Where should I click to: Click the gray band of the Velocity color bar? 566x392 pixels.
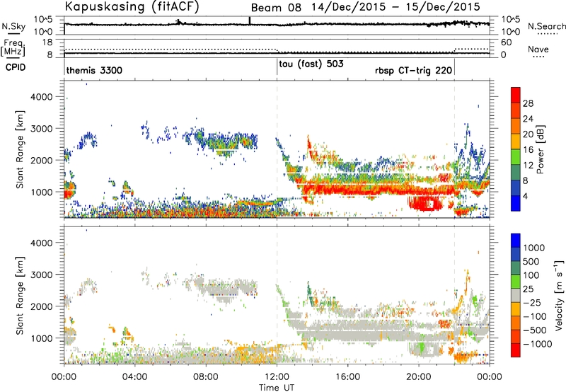pos(516,296)
